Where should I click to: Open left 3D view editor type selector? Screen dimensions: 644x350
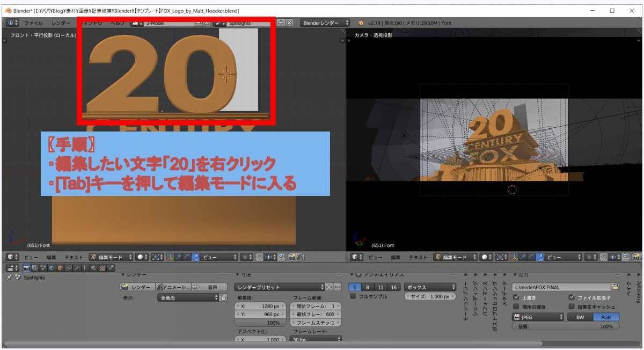tap(13, 257)
